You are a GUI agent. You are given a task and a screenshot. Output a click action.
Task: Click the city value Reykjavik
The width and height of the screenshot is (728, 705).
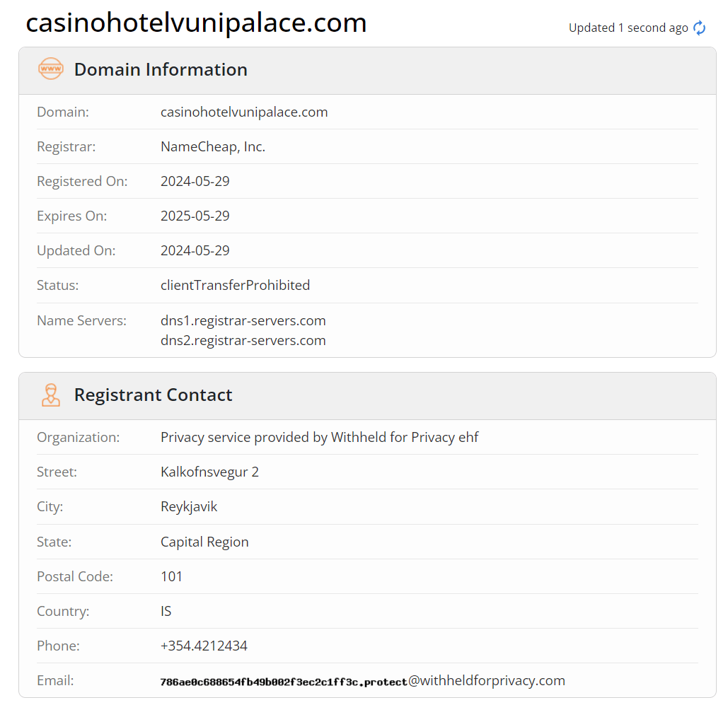pyautogui.click(x=189, y=506)
